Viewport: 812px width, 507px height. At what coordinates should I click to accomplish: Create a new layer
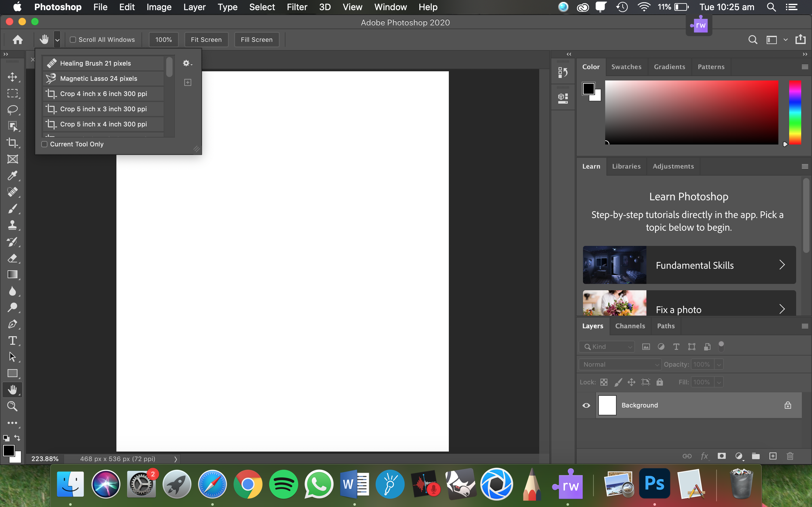pos(773,456)
